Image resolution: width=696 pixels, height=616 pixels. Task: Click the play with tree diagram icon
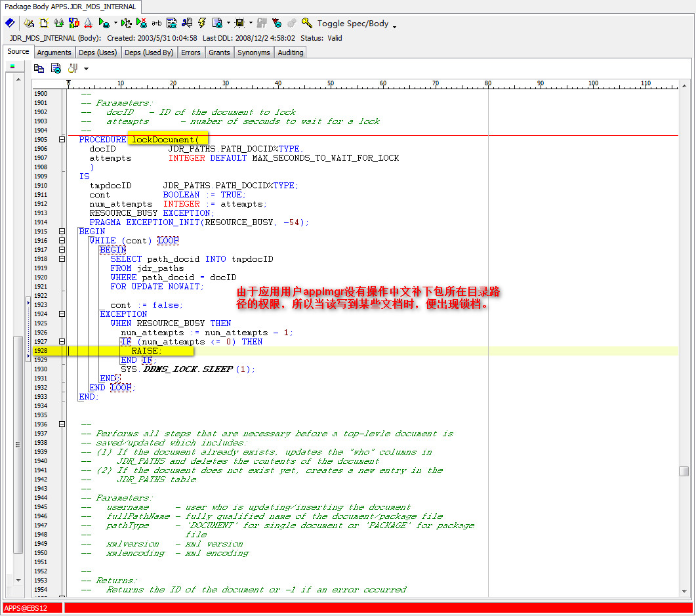point(126,23)
